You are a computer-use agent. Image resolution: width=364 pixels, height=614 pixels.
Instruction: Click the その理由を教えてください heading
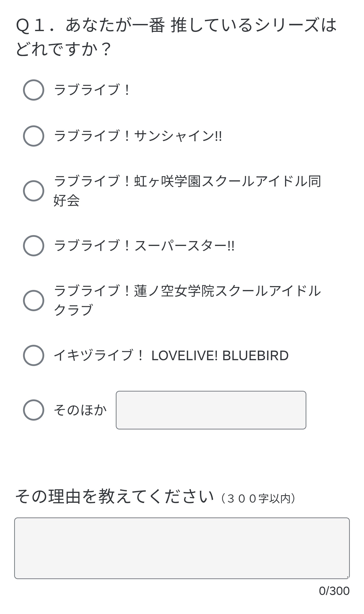(x=114, y=496)
